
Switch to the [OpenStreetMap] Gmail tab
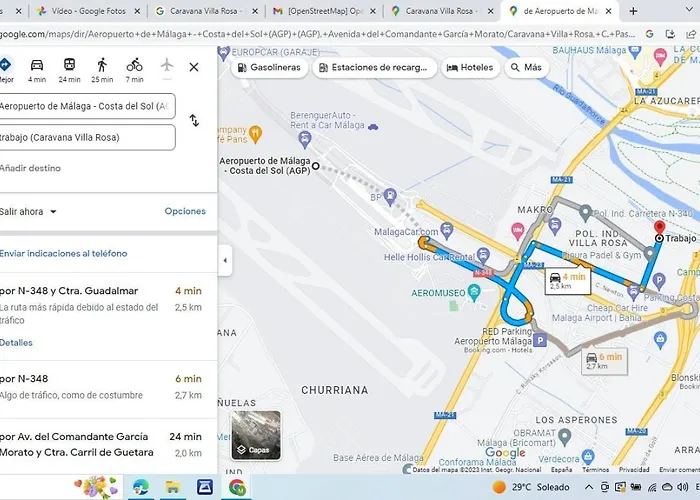point(325,11)
